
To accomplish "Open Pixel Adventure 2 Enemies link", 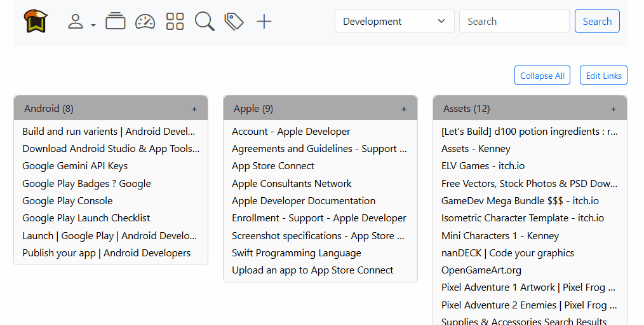I will tap(530, 305).
